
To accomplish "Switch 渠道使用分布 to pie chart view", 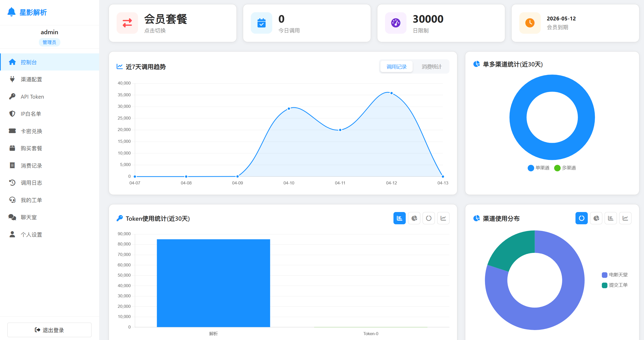I will 596,218.
